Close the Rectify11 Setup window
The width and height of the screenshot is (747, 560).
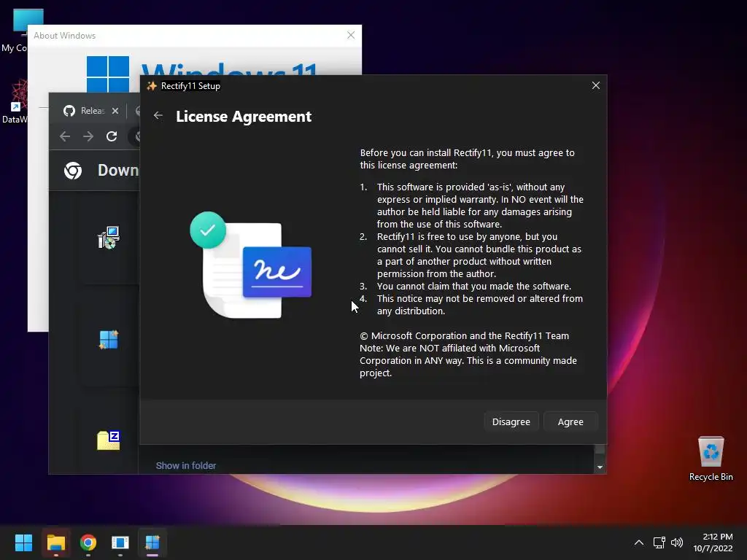[595, 86]
